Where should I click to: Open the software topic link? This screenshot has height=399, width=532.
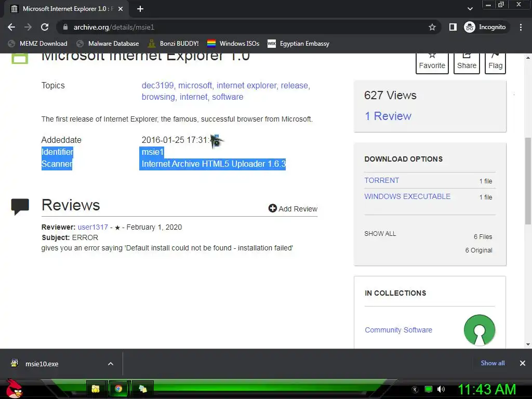[x=228, y=97]
